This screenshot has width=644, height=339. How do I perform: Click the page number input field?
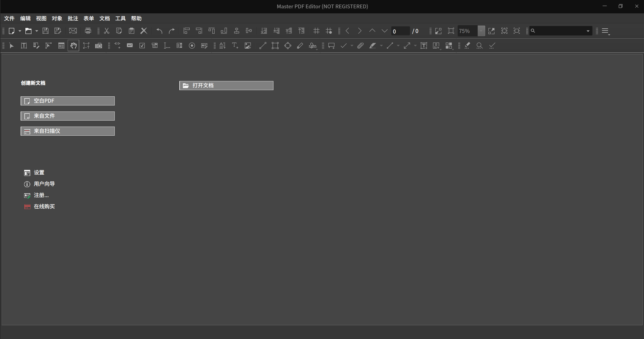(x=400, y=31)
